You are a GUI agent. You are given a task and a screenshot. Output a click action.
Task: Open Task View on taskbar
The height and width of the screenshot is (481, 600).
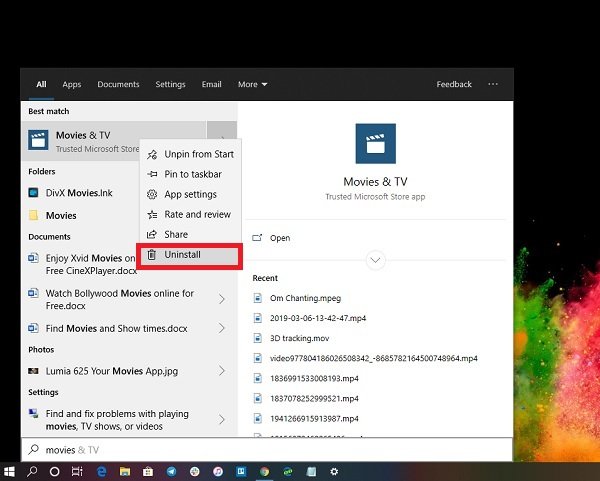click(x=77, y=472)
